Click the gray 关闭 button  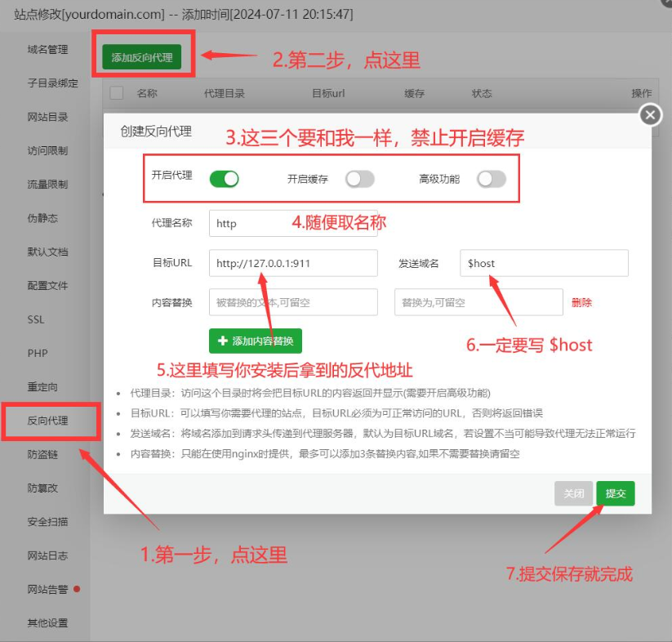pyautogui.click(x=574, y=493)
